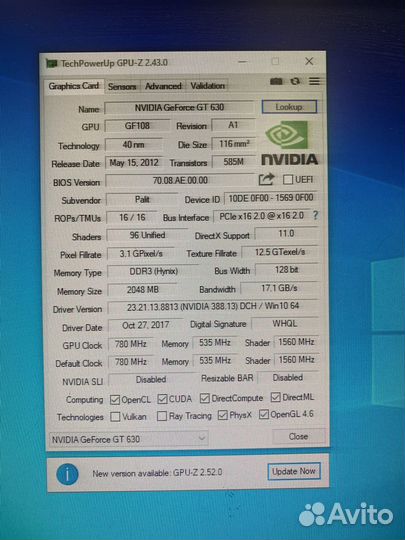Click the Update Now button
The width and height of the screenshot is (405, 540).
[294, 471]
